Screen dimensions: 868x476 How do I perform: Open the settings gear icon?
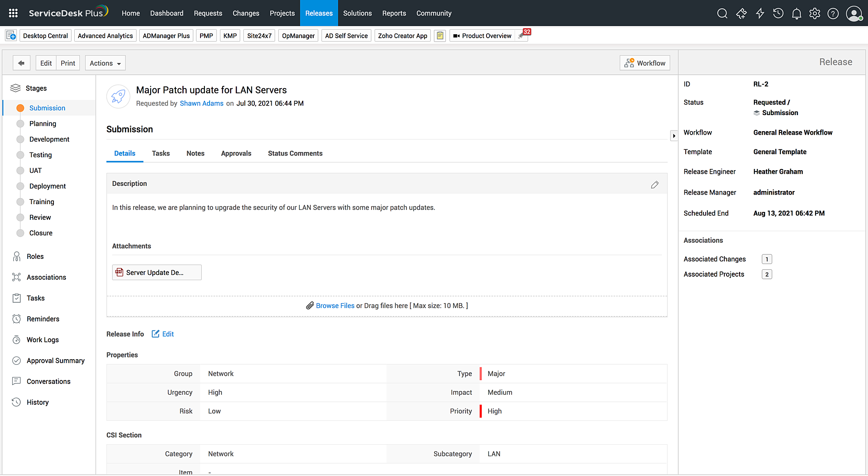(x=815, y=13)
